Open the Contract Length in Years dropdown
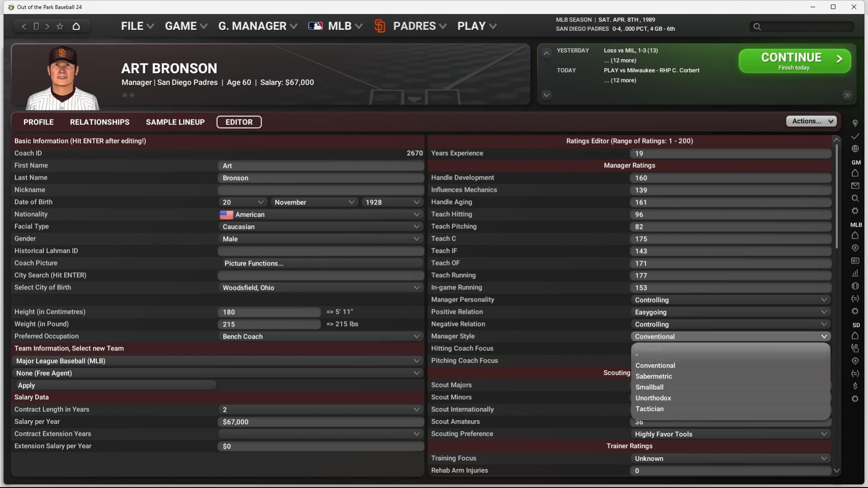 320,410
